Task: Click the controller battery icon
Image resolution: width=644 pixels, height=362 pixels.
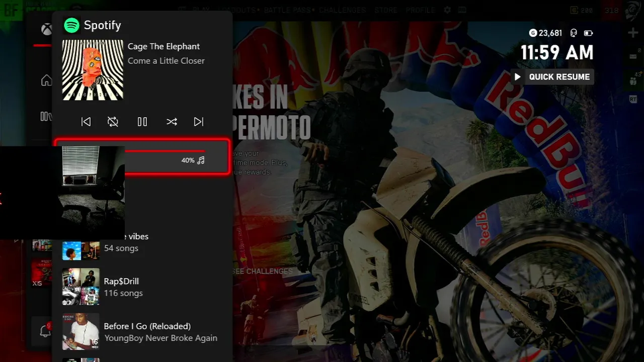Action: (588, 33)
